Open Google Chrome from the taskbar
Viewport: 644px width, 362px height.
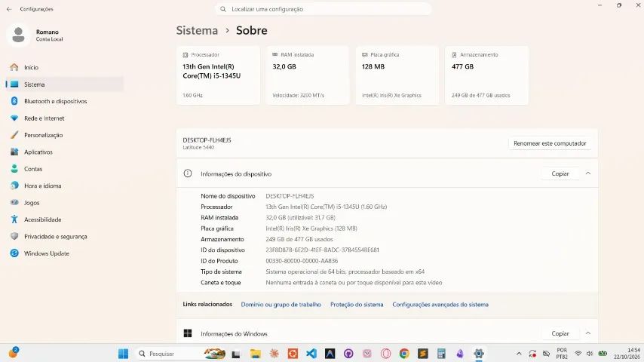coord(404,354)
